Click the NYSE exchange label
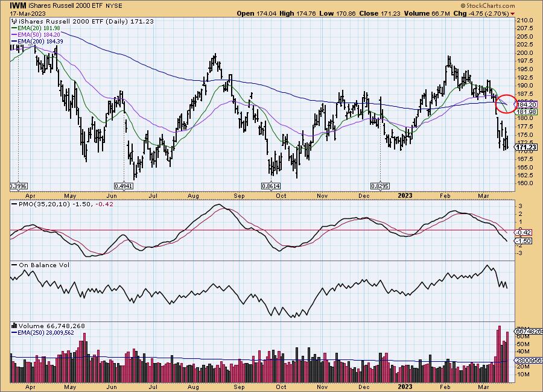 [114, 6]
